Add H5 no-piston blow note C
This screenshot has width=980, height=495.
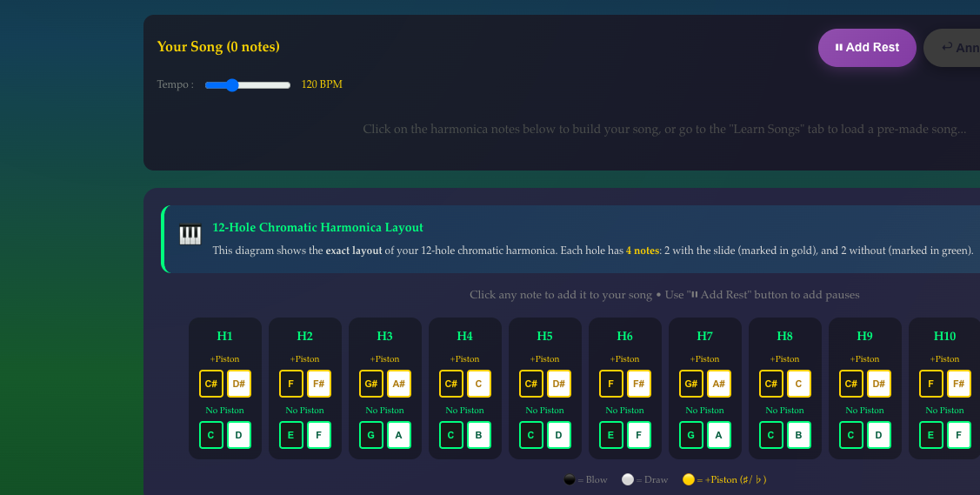coord(531,435)
